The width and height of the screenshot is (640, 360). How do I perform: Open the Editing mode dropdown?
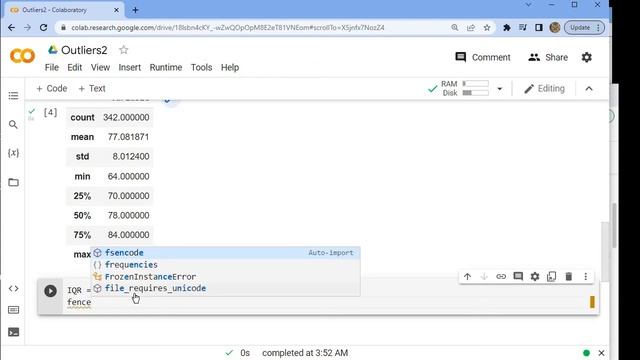click(544, 89)
